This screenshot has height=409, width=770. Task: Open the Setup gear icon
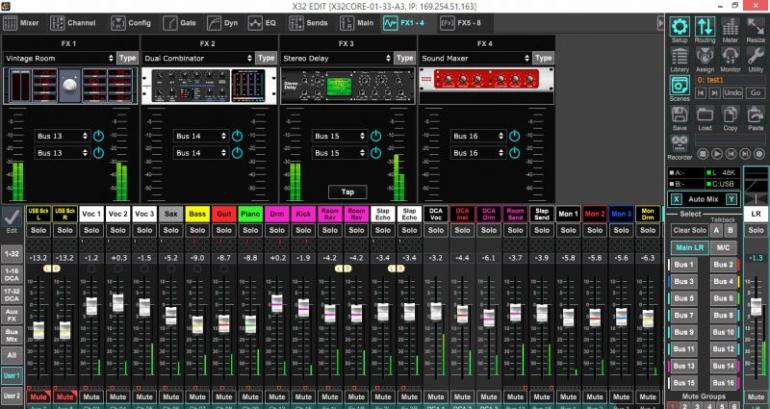tap(680, 27)
